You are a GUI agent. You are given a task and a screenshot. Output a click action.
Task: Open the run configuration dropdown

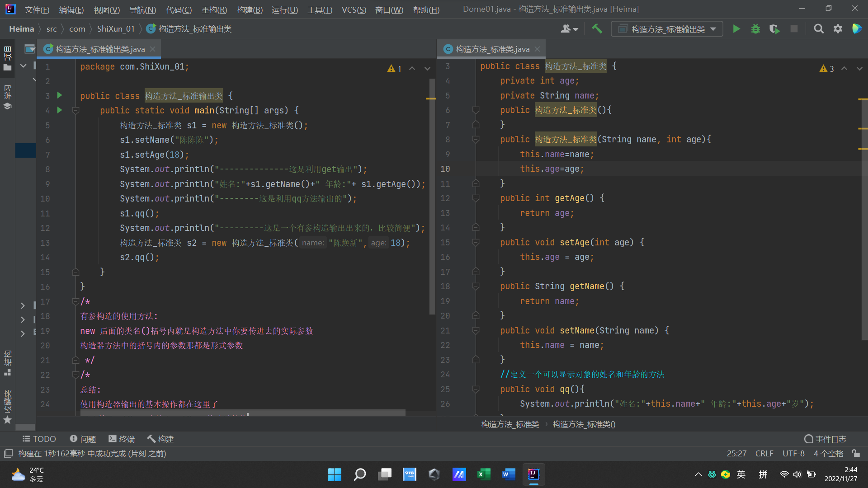click(x=667, y=29)
